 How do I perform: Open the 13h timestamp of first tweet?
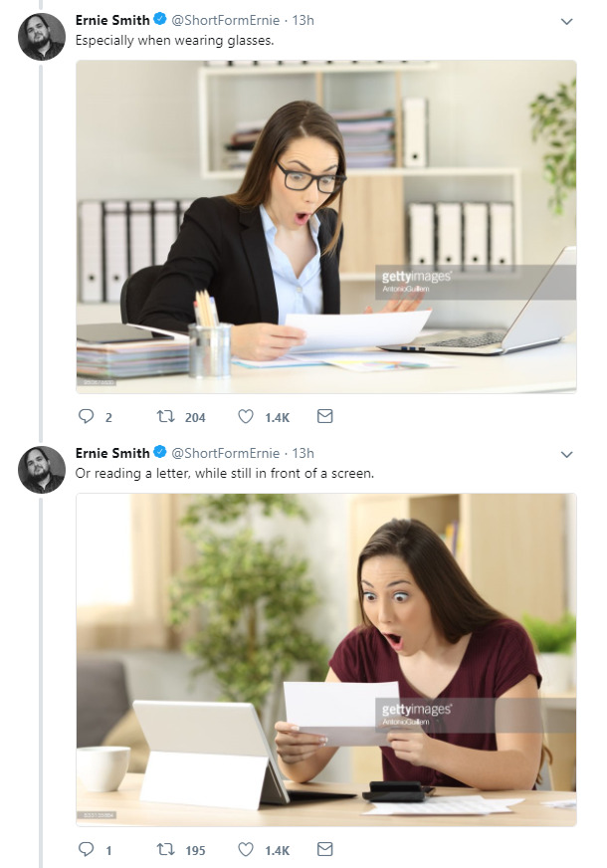303,20
